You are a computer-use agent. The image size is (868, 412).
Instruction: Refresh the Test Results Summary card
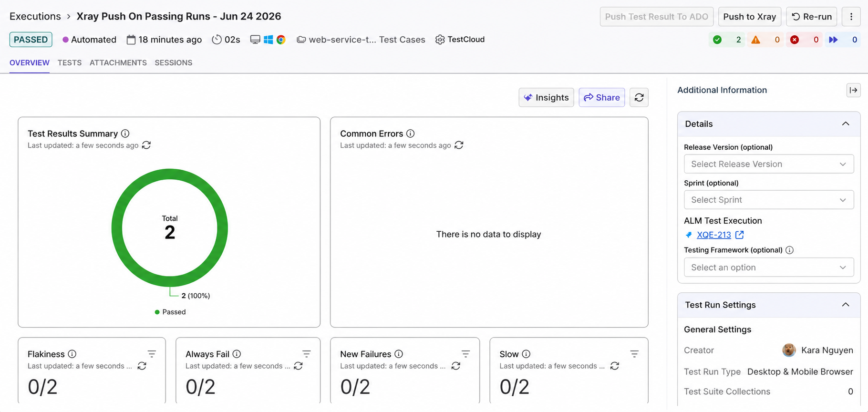(x=146, y=145)
